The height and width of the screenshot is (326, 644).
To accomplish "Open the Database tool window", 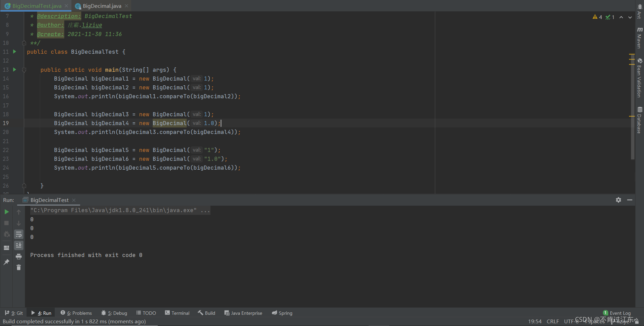I will (640, 120).
